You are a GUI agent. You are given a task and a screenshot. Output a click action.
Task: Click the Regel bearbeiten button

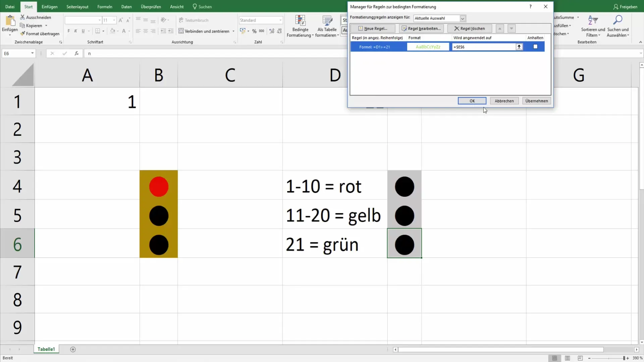(421, 28)
